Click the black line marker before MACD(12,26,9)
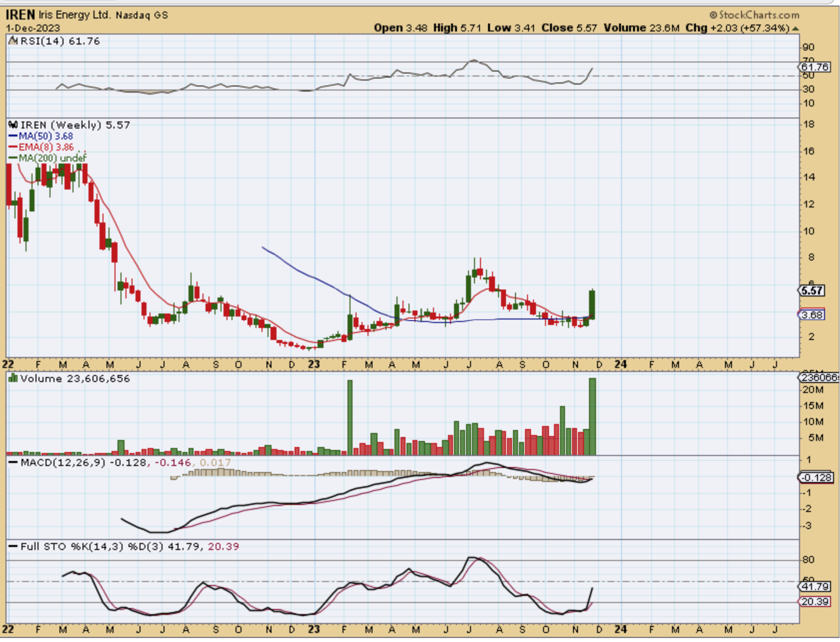Viewport: 840px width, 642px height. [x=13, y=462]
